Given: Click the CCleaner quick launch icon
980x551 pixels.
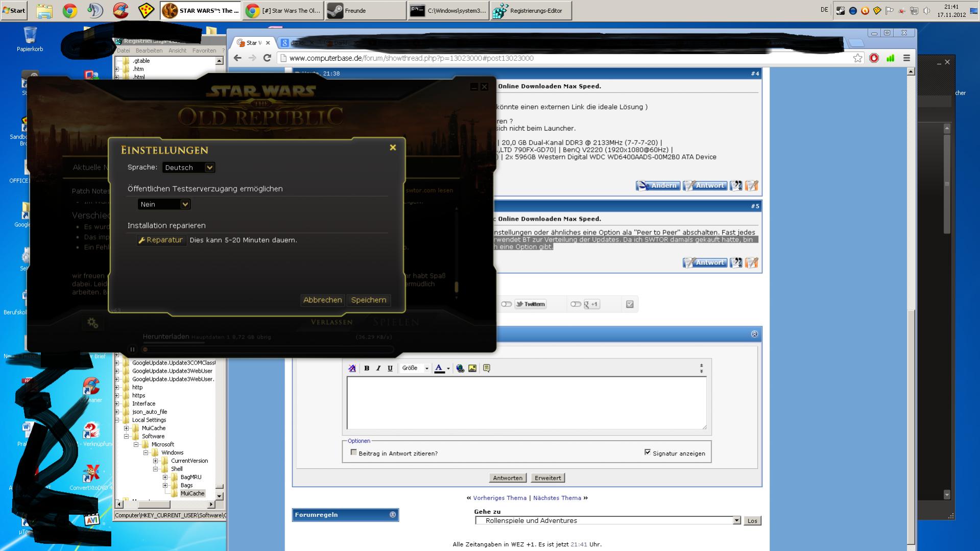Looking at the screenshot, I should (x=121, y=11).
